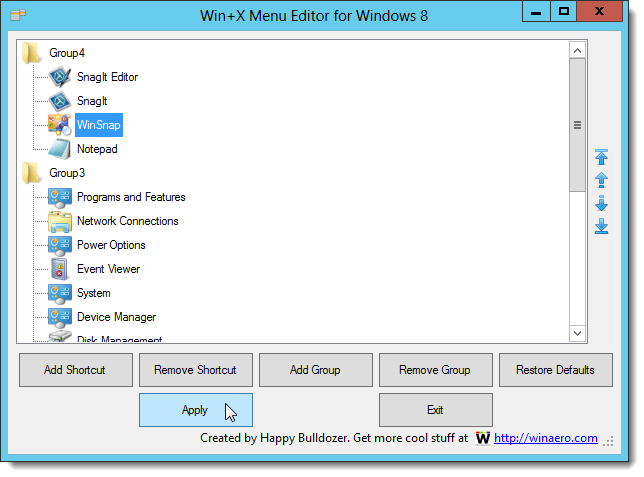
Task: Click the Winaero W logo icon
Action: click(x=483, y=438)
